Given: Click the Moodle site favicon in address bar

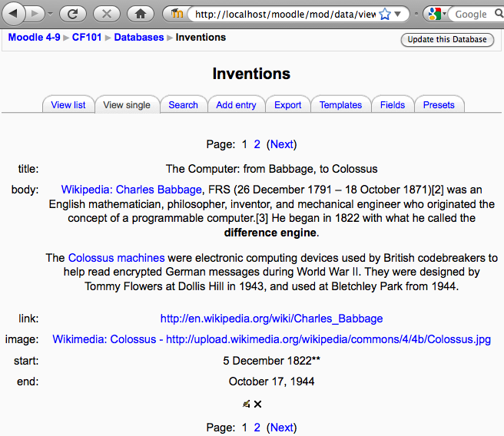Looking at the screenshot, I should [177, 14].
